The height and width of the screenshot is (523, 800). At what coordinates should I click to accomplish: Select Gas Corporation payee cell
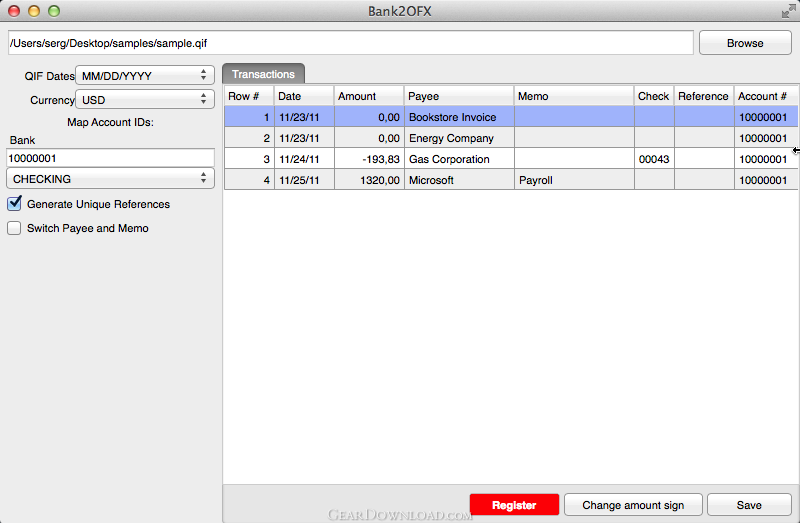pos(459,159)
